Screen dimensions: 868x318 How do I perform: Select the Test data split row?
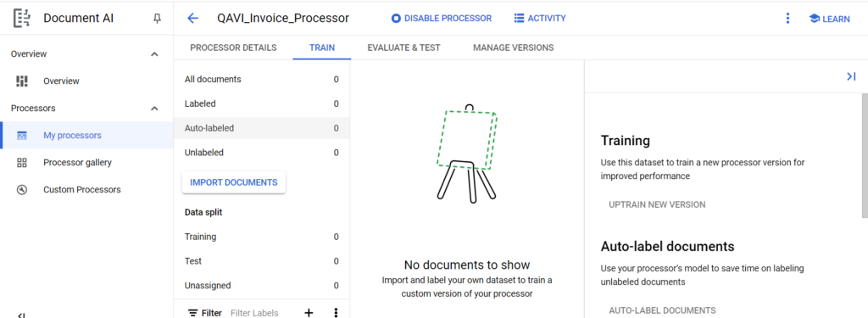[261, 261]
